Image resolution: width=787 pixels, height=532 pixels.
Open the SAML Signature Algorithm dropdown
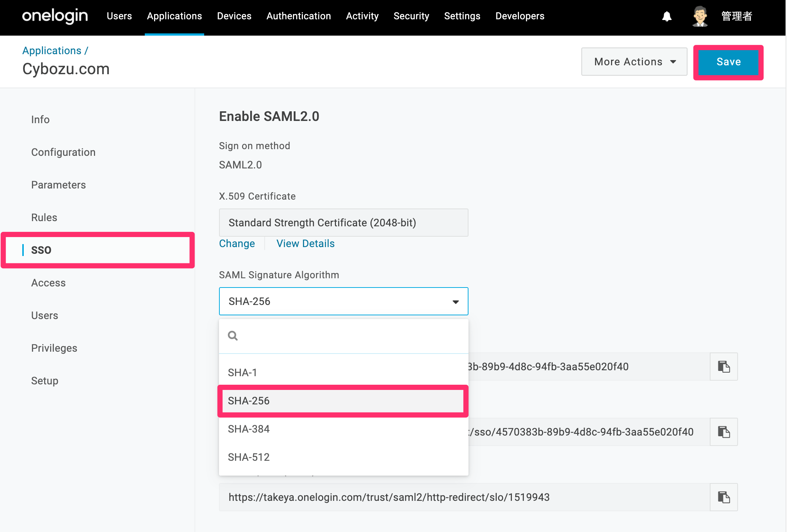click(343, 301)
